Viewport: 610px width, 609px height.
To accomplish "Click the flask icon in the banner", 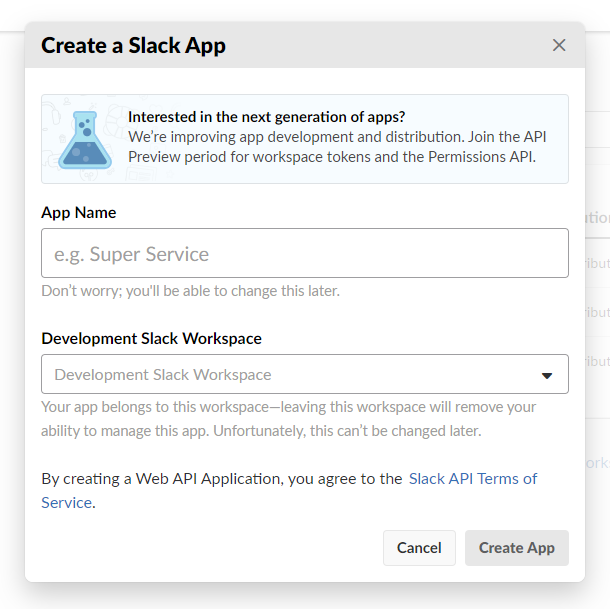I will pos(84,139).
